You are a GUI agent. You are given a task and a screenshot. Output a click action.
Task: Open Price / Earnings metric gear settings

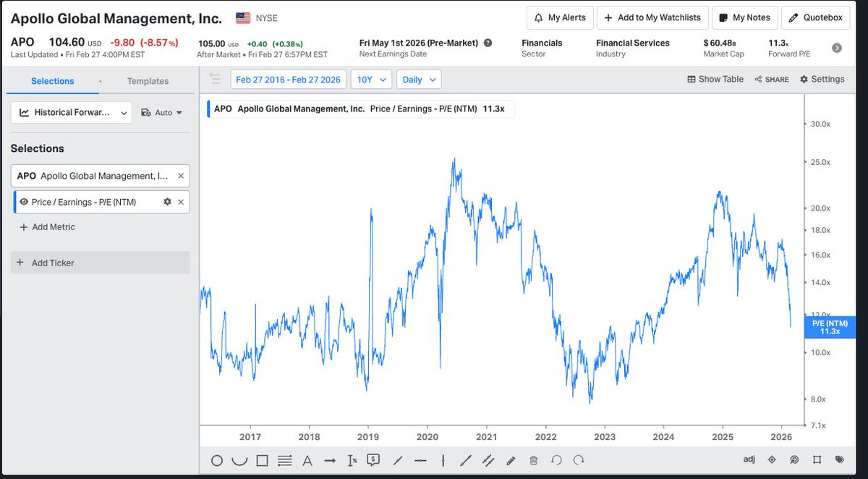point(168,202)
